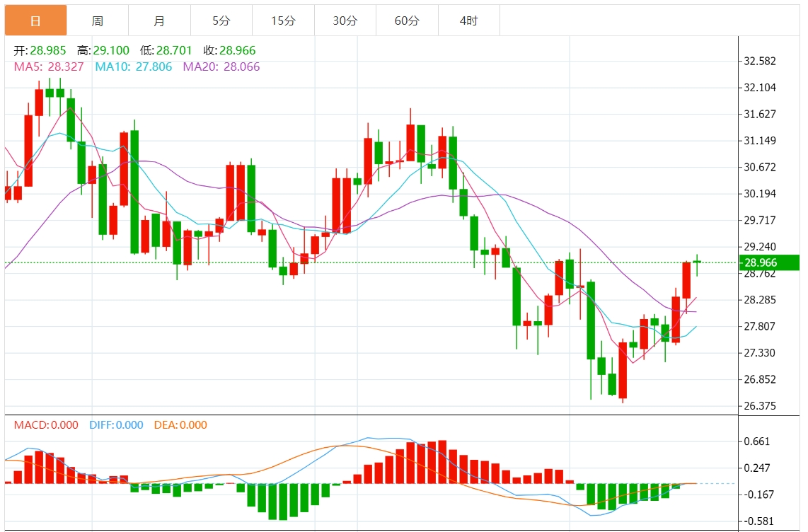
Task: Click the 26.375 price axis label
Action: click(x=760, y=406)
